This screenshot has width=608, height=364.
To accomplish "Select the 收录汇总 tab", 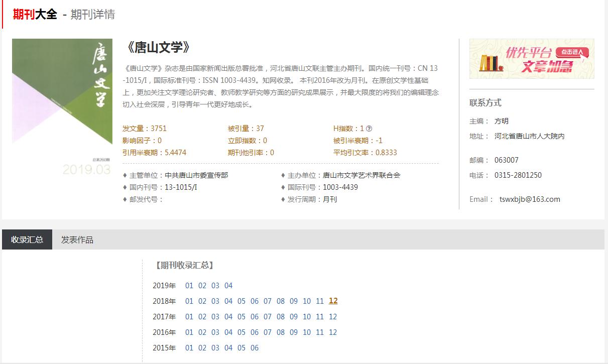I will [x=27, y=239].
